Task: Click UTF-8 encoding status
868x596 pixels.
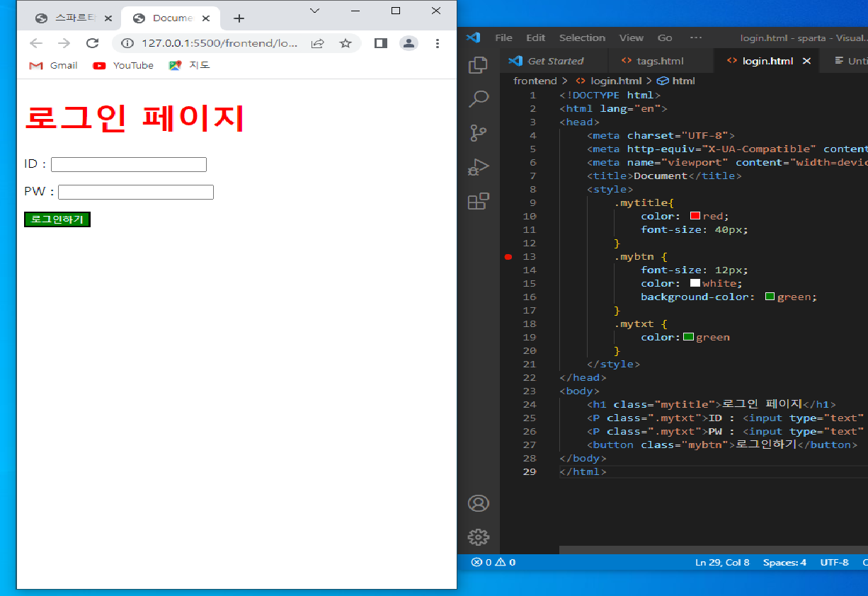Action: 834,562
